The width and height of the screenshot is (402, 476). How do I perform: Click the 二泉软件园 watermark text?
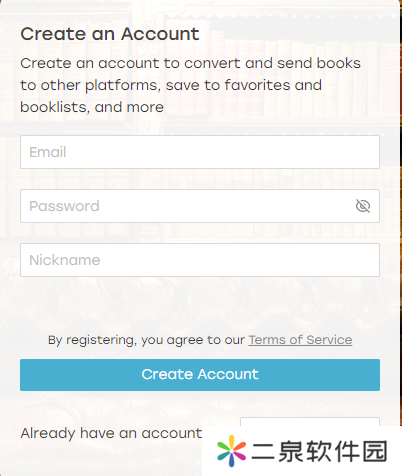pyautogui.click(x=319, y=451)
